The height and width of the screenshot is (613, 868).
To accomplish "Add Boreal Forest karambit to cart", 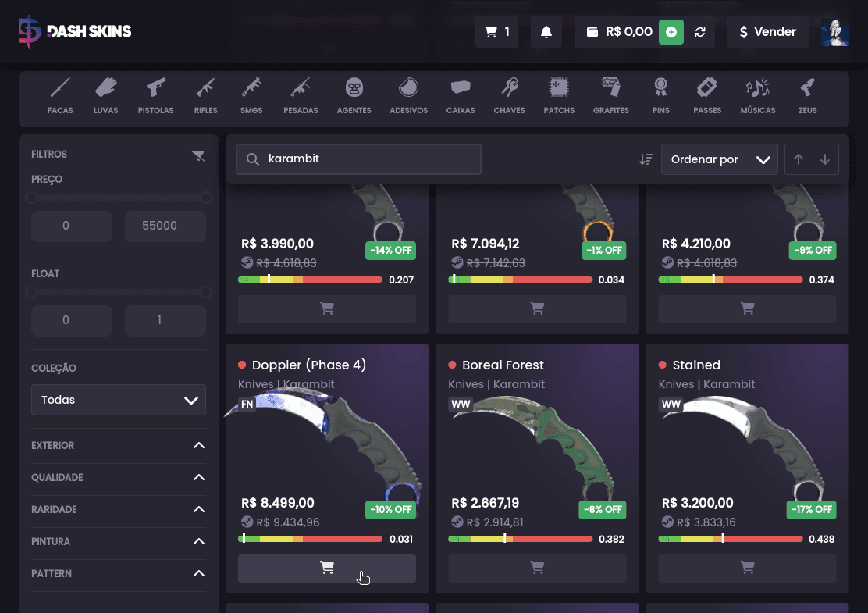I will pyautogui.click(x=537, y=568).
